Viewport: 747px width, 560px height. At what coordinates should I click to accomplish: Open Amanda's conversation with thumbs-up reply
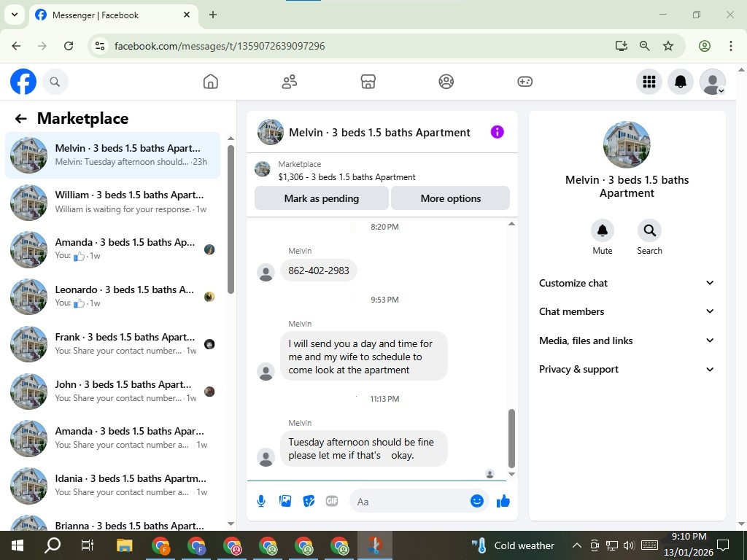(113, 249)
